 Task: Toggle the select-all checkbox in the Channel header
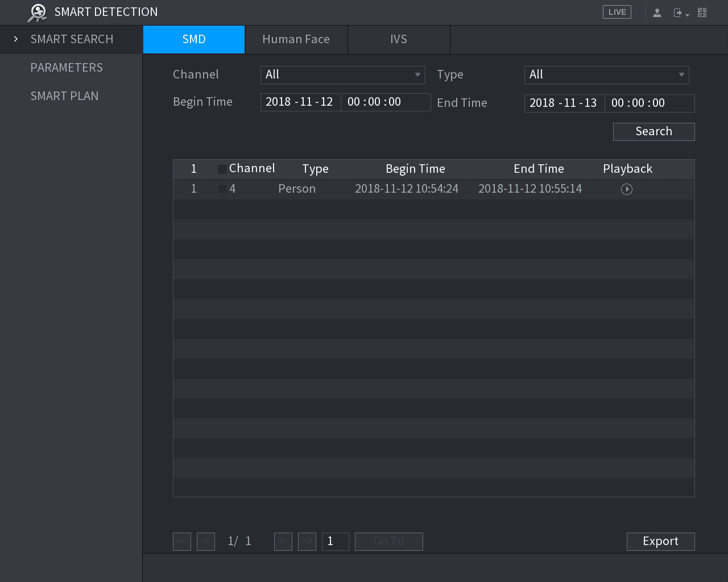tap(222, 169)
